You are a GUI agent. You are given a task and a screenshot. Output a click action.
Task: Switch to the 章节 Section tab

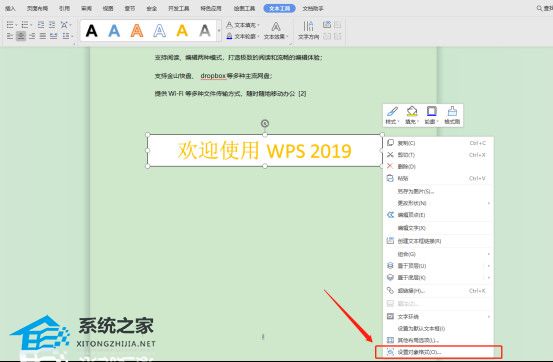pyautogui.click(x=130, y=8)
